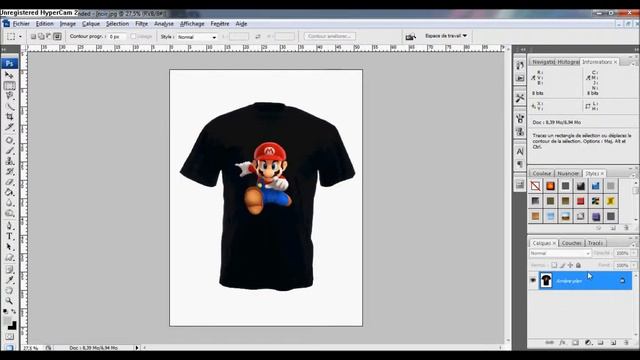Screen dimensions: 640x360
Task: Select the Zoom tool
Action: [x=9, y=301]
